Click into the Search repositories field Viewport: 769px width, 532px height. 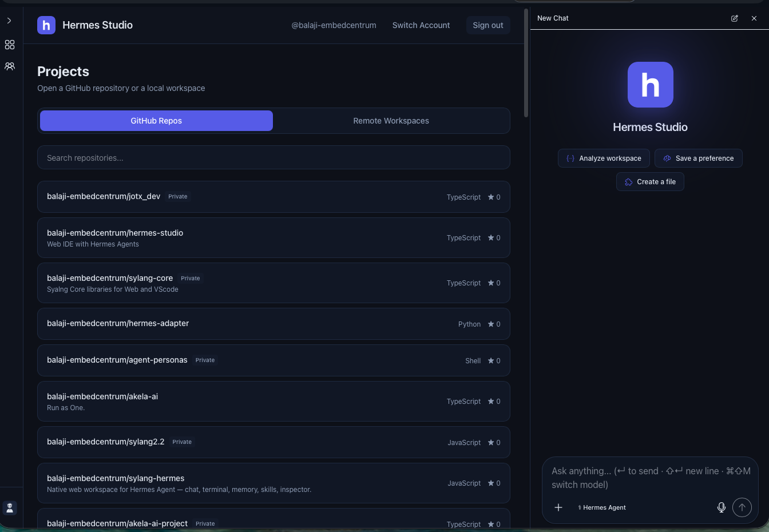(x=273, y=157)
